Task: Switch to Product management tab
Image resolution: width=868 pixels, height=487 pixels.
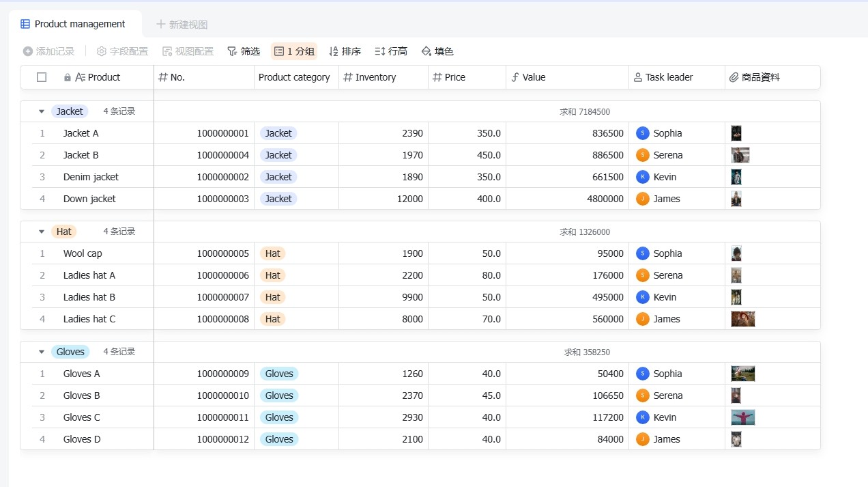Action: click(x=75, y=24)
